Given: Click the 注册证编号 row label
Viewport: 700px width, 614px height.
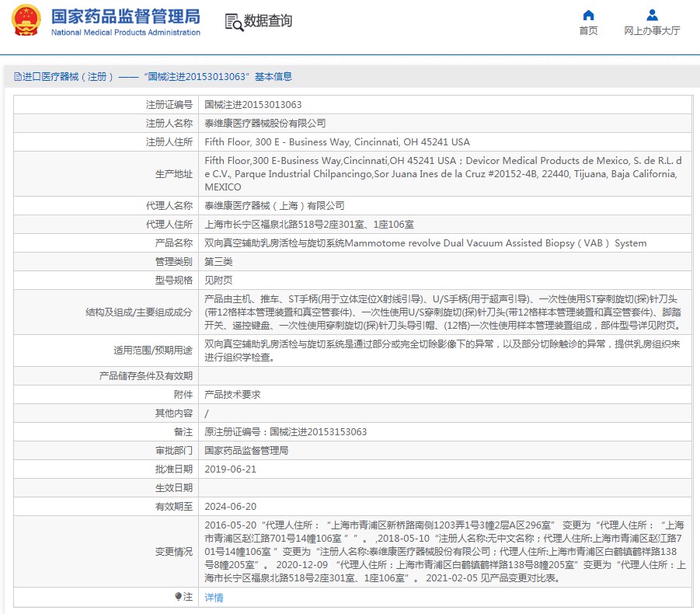Looking at the screenshot, I should point(169,104).
